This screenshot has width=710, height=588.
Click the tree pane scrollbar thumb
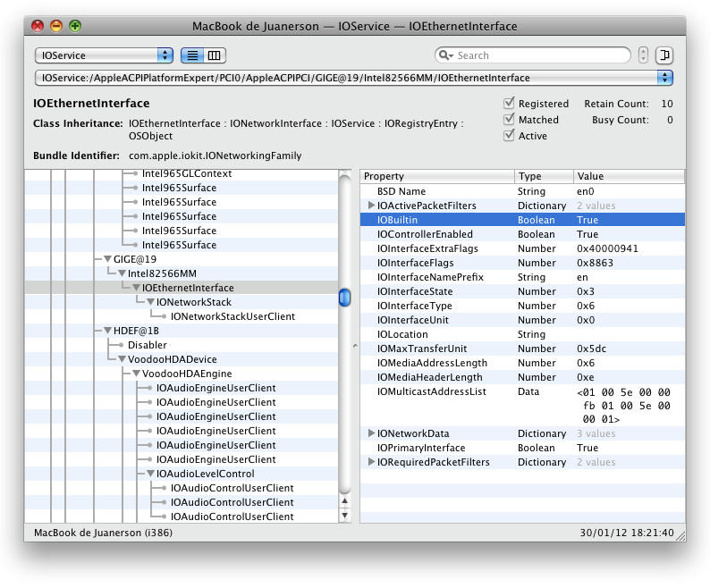tap(344, 298)
